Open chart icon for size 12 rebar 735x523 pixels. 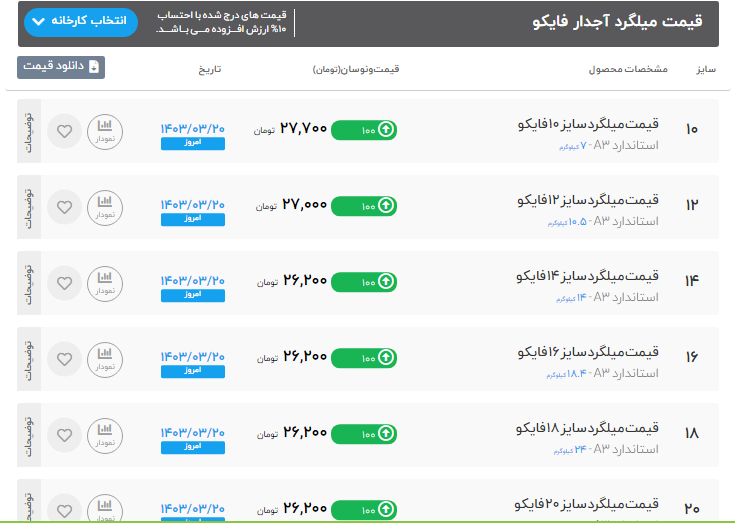(x=105, y=206)
